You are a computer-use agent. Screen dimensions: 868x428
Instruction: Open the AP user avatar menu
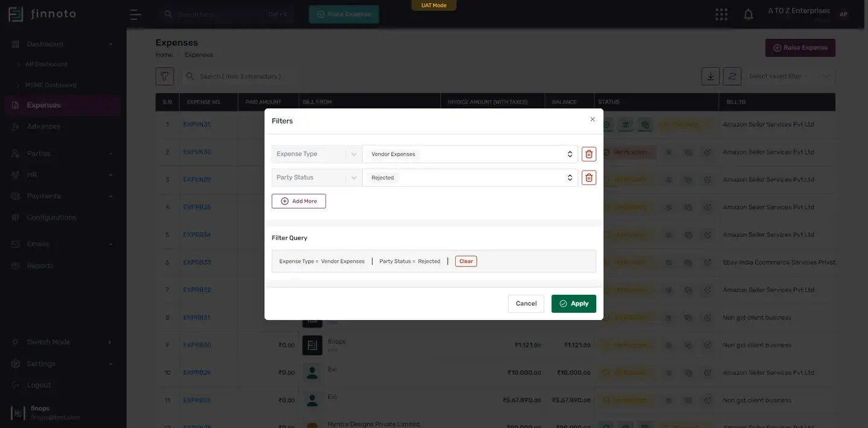[x=843, y=14]
